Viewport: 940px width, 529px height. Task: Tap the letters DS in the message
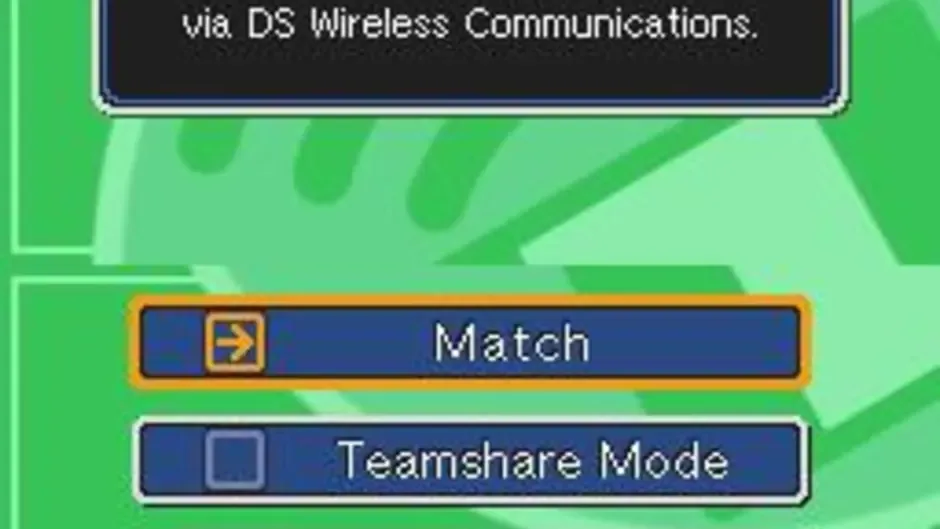pyautogui.click(x=271, y=24)
